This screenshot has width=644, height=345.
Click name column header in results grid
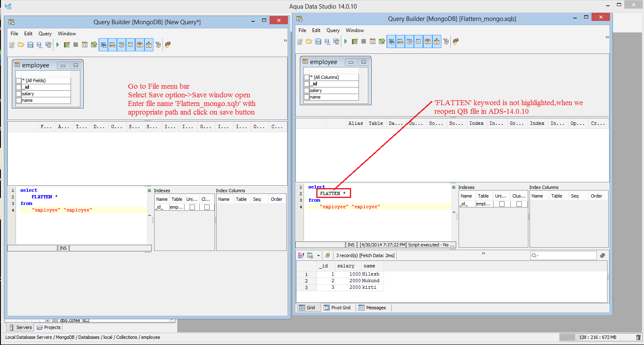coord(372,266)
